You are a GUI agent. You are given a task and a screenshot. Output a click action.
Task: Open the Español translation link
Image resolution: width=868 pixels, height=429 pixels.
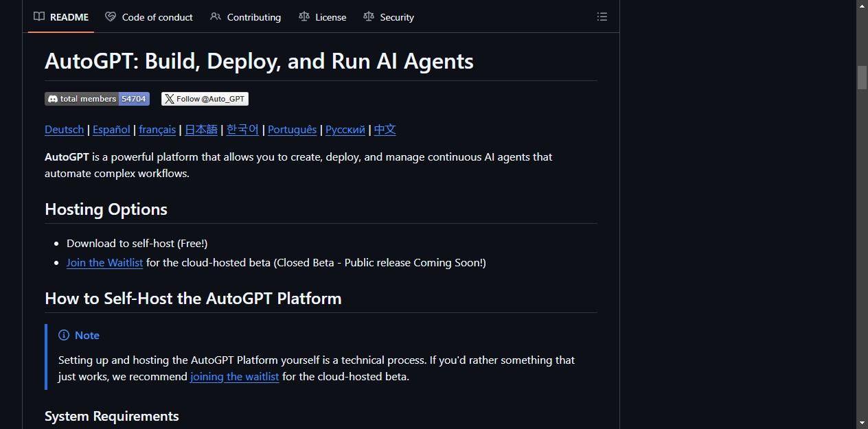pyautogui.click(x=111, y=130)
